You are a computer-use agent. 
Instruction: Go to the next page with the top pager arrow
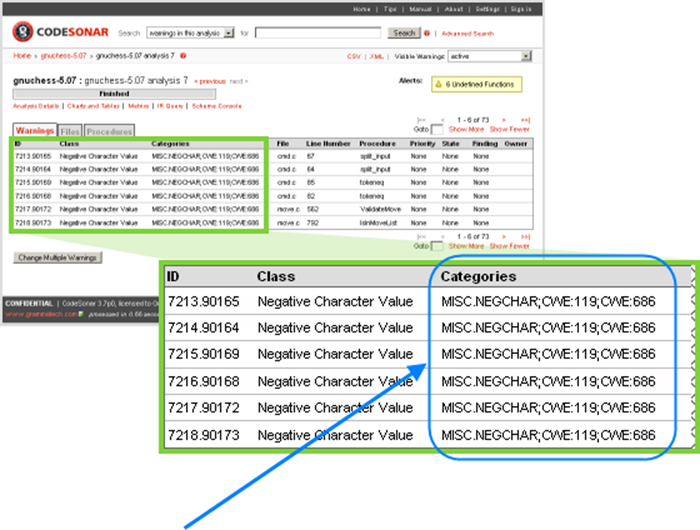click(504, 120)
